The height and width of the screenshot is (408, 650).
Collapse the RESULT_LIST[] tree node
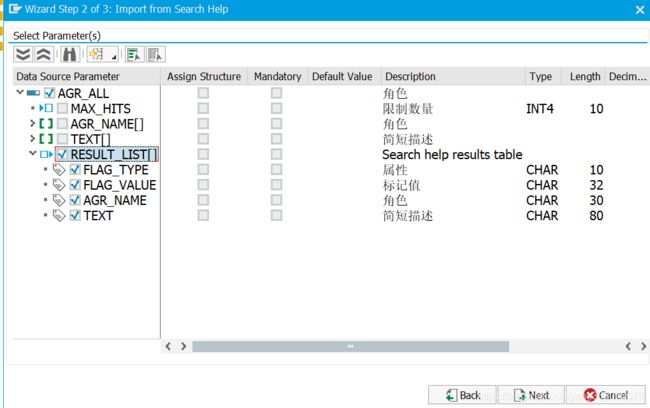coord(32,153)
